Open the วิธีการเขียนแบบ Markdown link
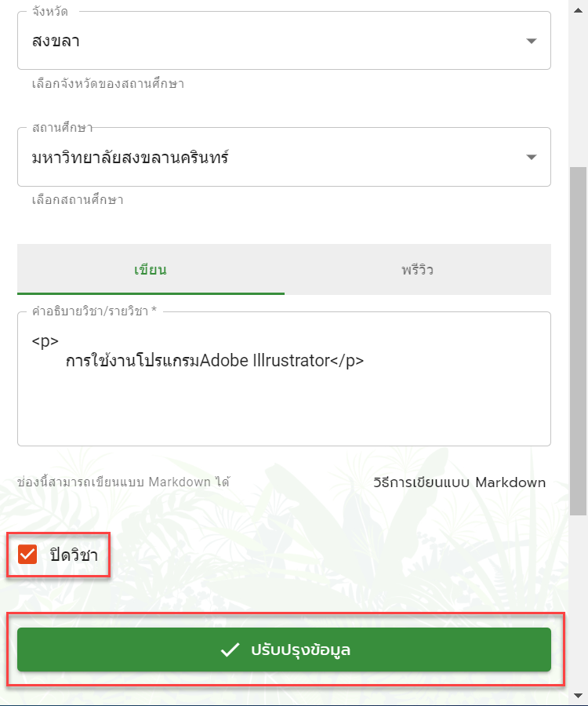 (459, 482)
